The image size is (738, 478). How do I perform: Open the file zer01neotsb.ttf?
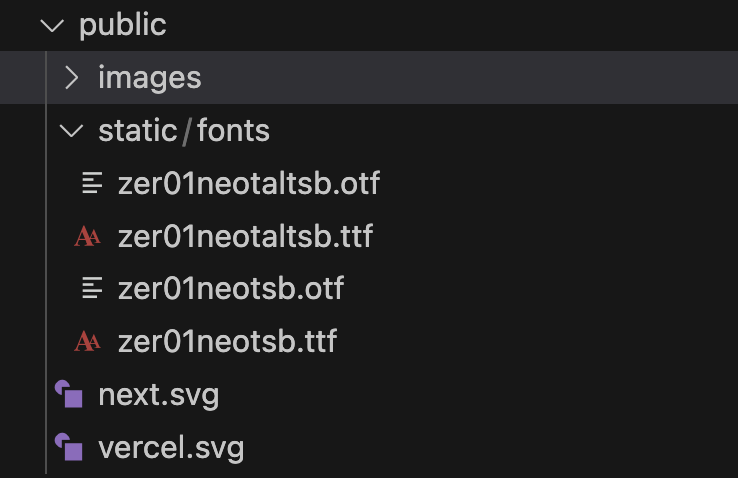point(228,342)
